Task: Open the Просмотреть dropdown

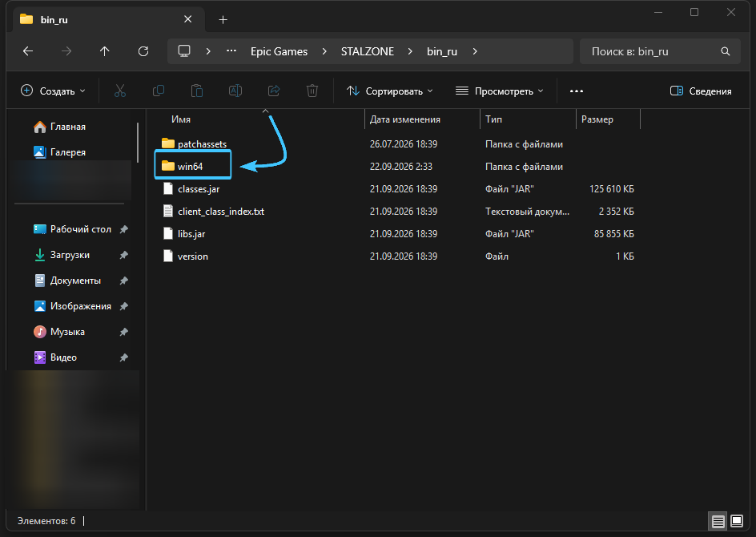Action: [x=500, y=91]
